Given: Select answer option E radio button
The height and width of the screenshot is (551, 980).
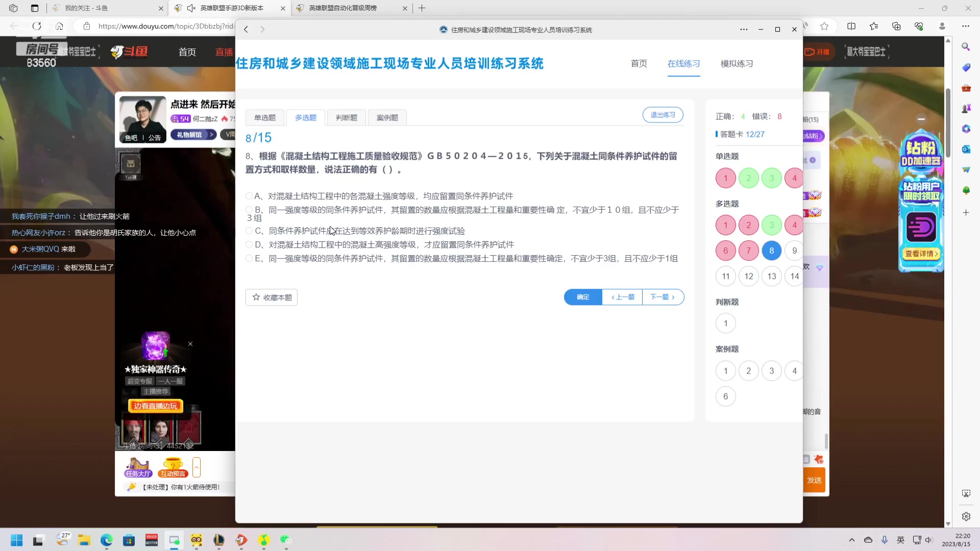Looking at the screenshot, I should [x=249, y=258].
